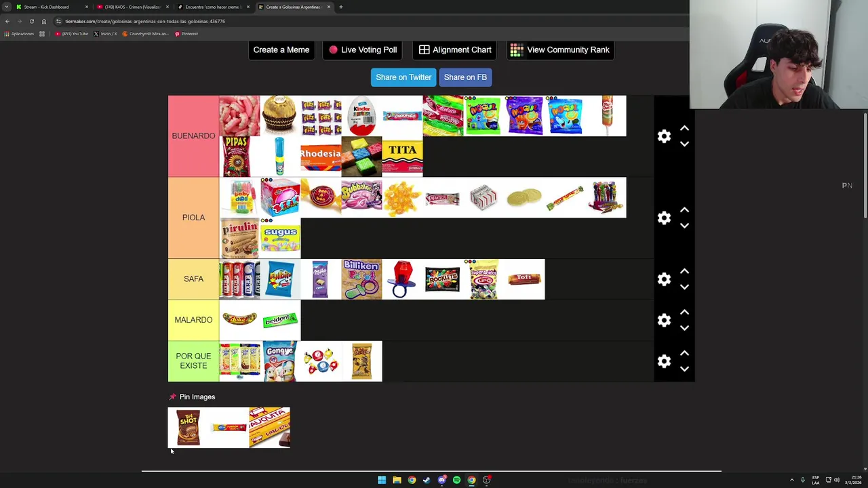The height and width of the screenshot is (488, 868).
Task: Toggle Pin Images option
Action: [192, 396]
